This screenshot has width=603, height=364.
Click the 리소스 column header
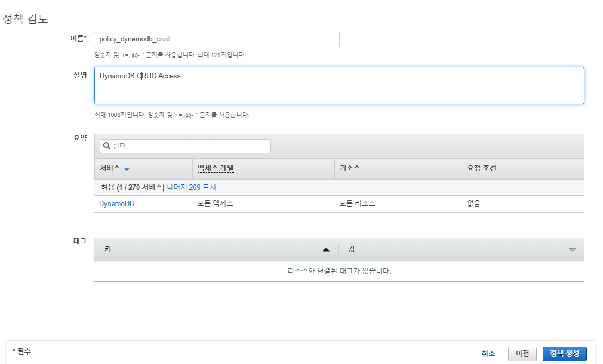click(x=350, y=168)
